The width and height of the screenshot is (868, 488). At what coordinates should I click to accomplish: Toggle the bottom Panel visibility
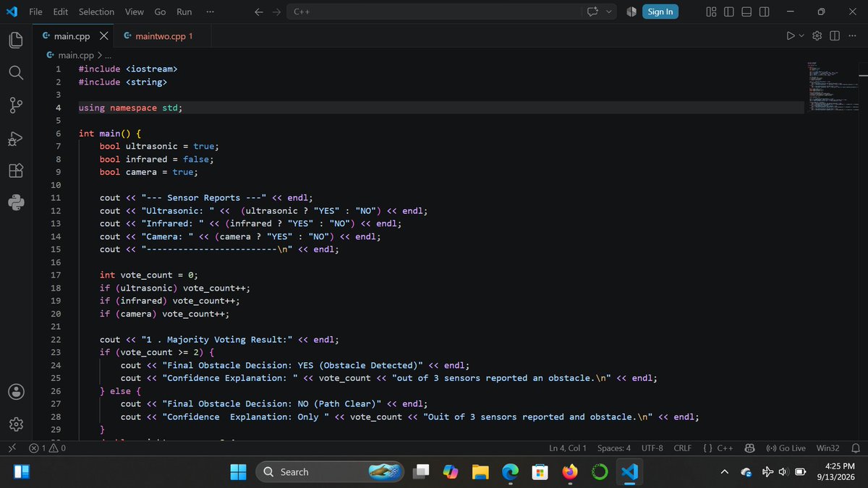[x=746, y=12]
